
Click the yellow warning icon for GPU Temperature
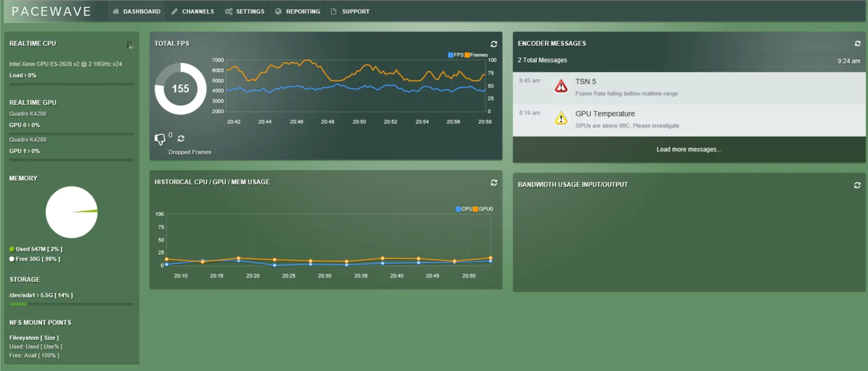click(561, 118)
